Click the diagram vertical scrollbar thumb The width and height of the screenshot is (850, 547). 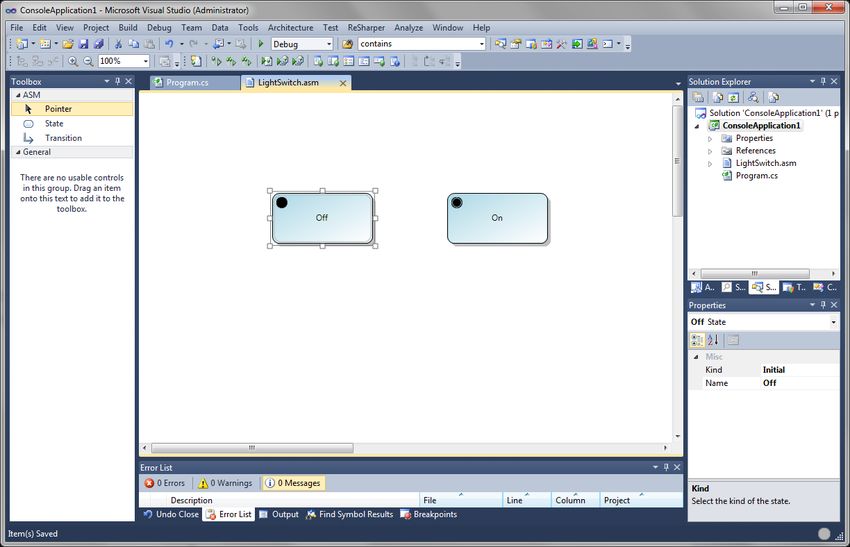coord(677,161)
